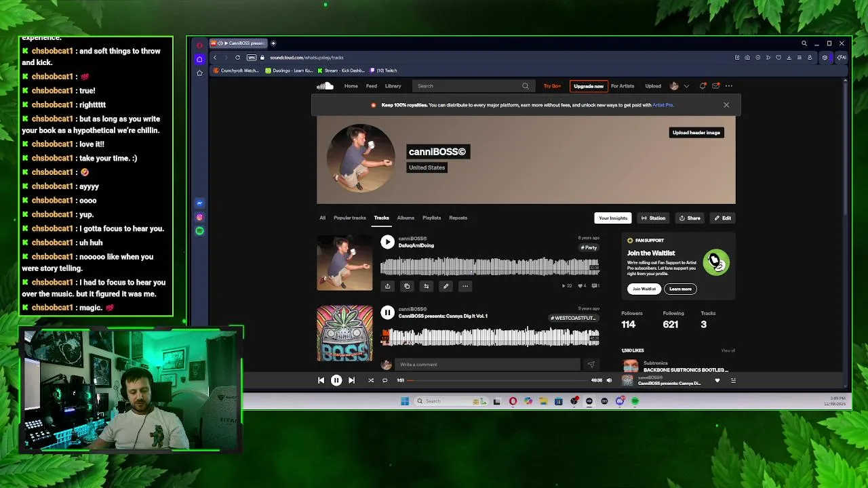Open Spotify in Opera sidebar
This screenshot has width=868, height=488.
(x=199, y=231)
